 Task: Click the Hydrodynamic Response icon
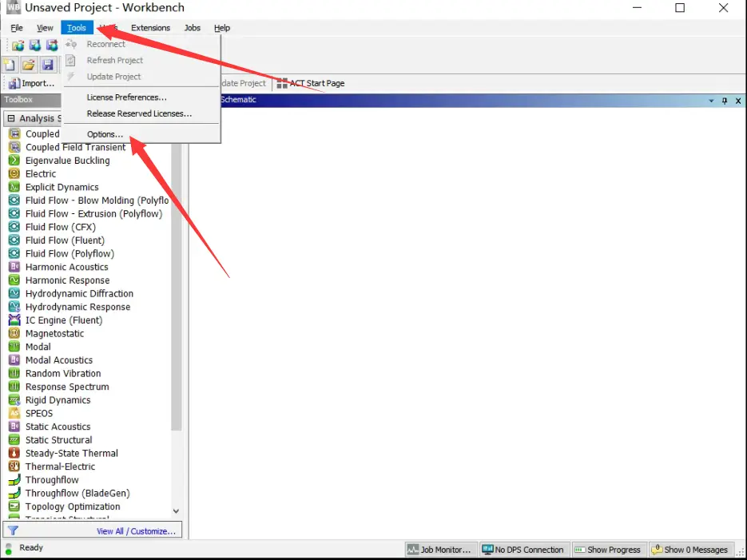[x=14, y=307]
